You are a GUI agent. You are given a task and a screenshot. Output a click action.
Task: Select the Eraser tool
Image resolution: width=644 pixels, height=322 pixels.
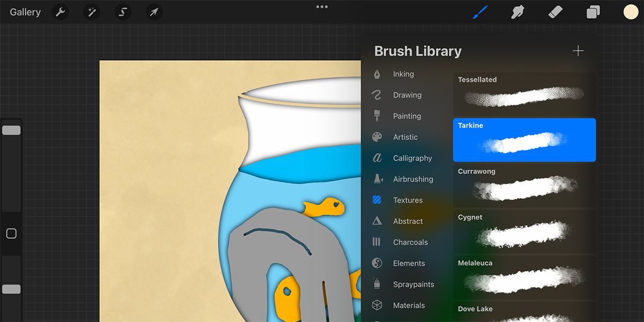point(555,12)
